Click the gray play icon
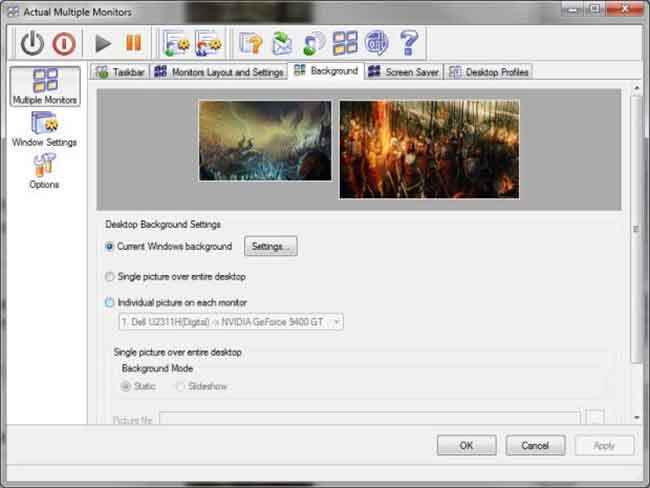Image resolution: width=650 pixels, height=488 pixels. click(x=103, y=43)
